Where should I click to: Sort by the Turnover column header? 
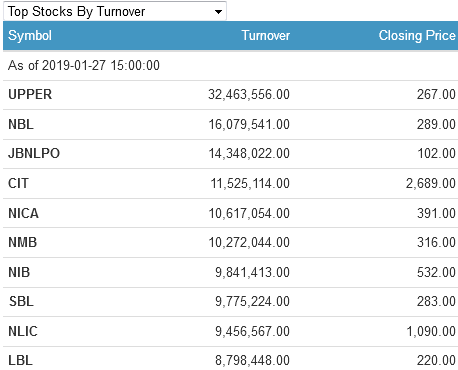click(265, 36)
